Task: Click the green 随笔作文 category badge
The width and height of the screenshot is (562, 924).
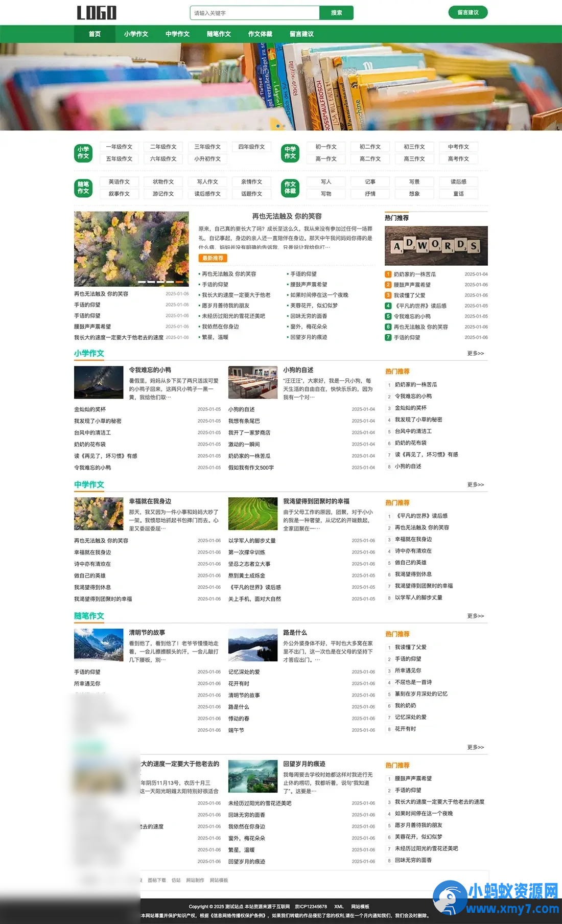Action: pos(83,188)
